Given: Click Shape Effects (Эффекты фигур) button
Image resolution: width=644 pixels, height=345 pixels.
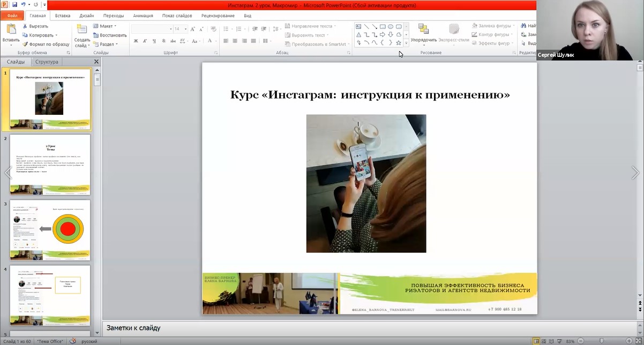Looking at the screenshot, I should pyautogui.click(x=493, y=43).
